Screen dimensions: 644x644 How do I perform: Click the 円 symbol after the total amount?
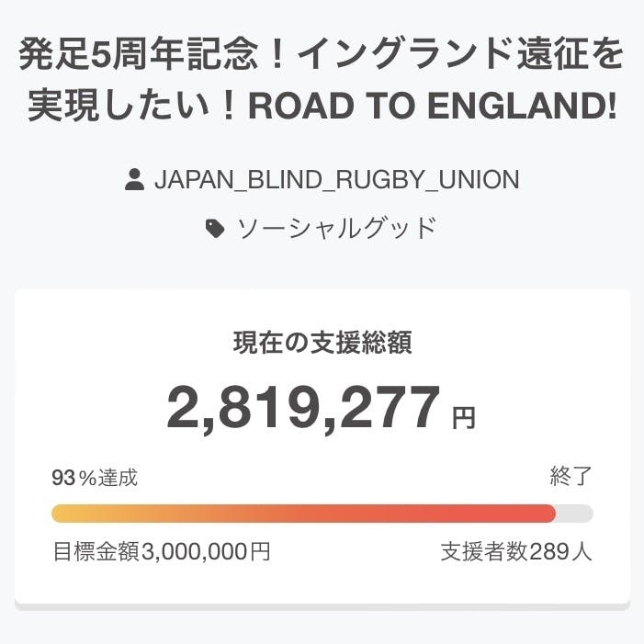click(464, 419)
